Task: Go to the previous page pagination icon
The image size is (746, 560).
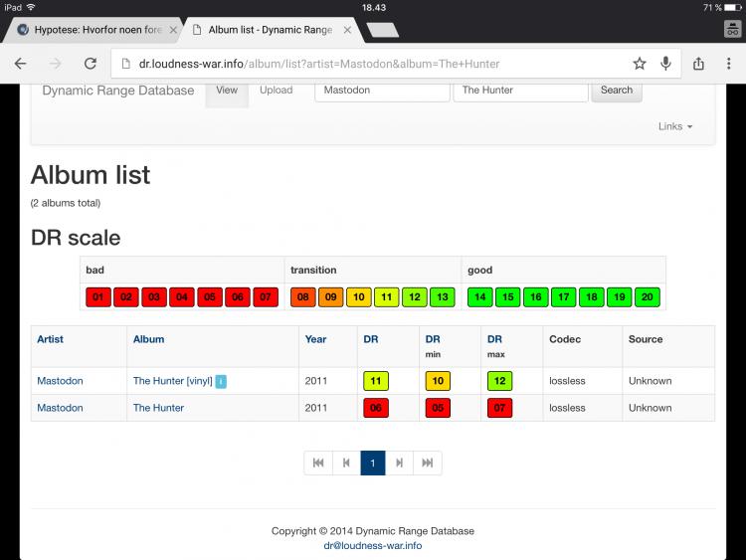Action: 346,463
